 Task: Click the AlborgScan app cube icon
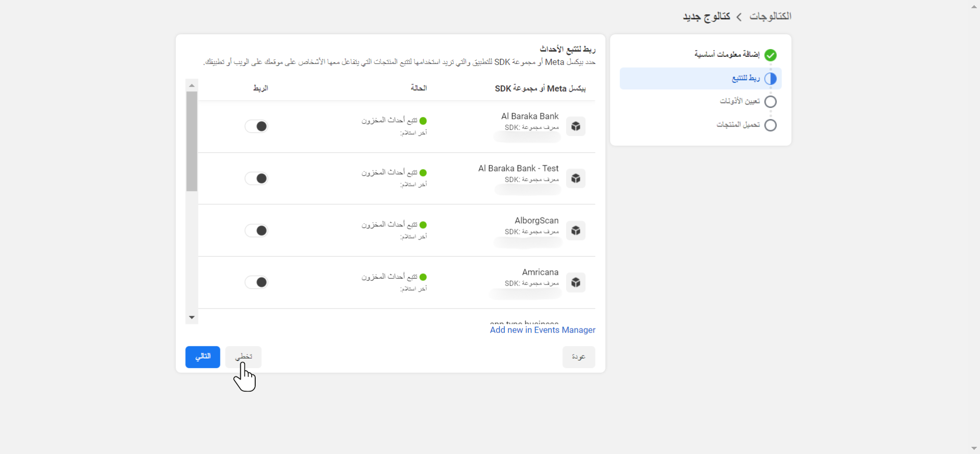576,230
